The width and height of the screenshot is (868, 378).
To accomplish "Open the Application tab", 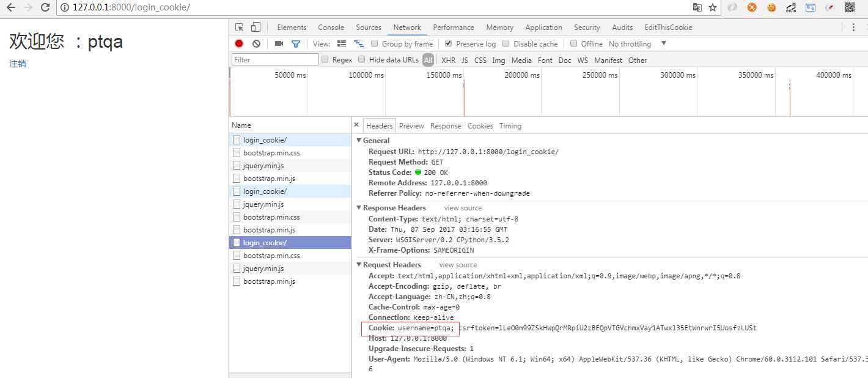I will [x=543, y=28].
